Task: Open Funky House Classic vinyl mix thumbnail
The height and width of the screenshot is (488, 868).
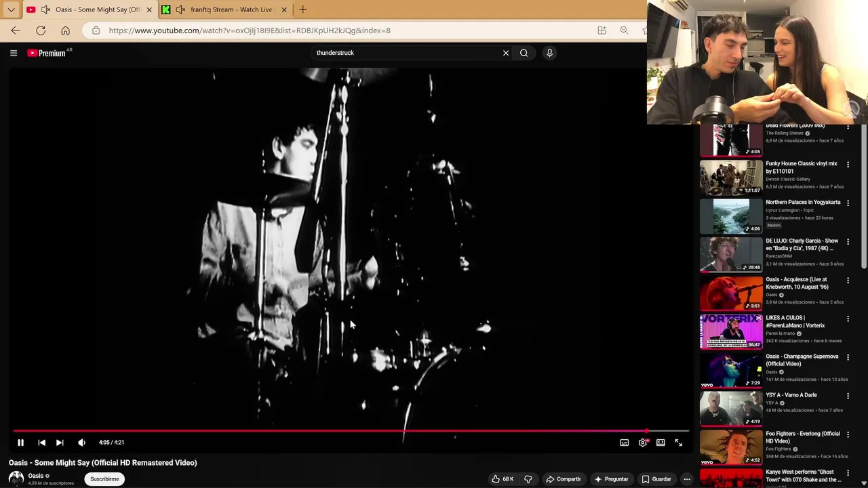Action: 731,177
